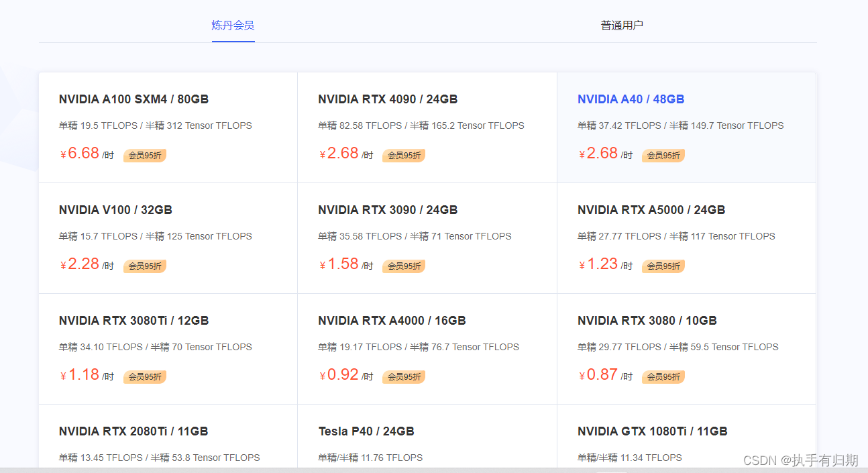The width and height of the screenshot is (868, 473).
Task: Click the spec line 单精 34.10 TFLOPS / 半精 70 Tensor TFLOPS
Action: [x=156, y=347]
